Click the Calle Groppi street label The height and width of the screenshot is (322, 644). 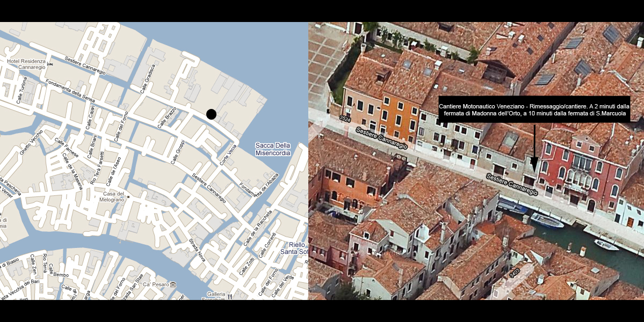(x=178, y=152)
